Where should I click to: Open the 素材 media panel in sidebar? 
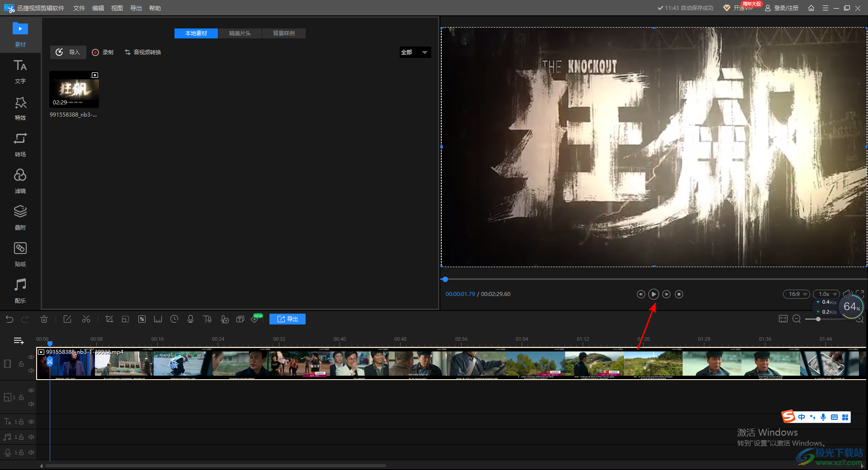coord(20,34)
